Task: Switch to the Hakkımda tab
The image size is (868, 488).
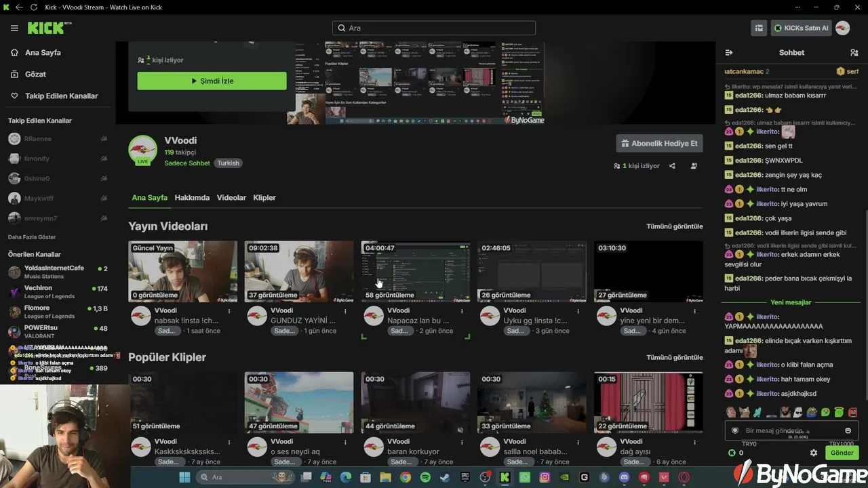Action: pos(192,198)
